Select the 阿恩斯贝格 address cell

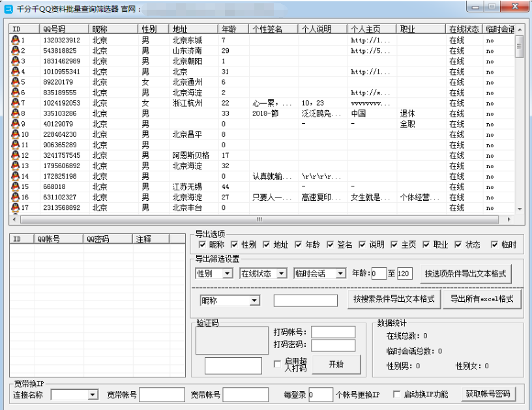point(190,155)
